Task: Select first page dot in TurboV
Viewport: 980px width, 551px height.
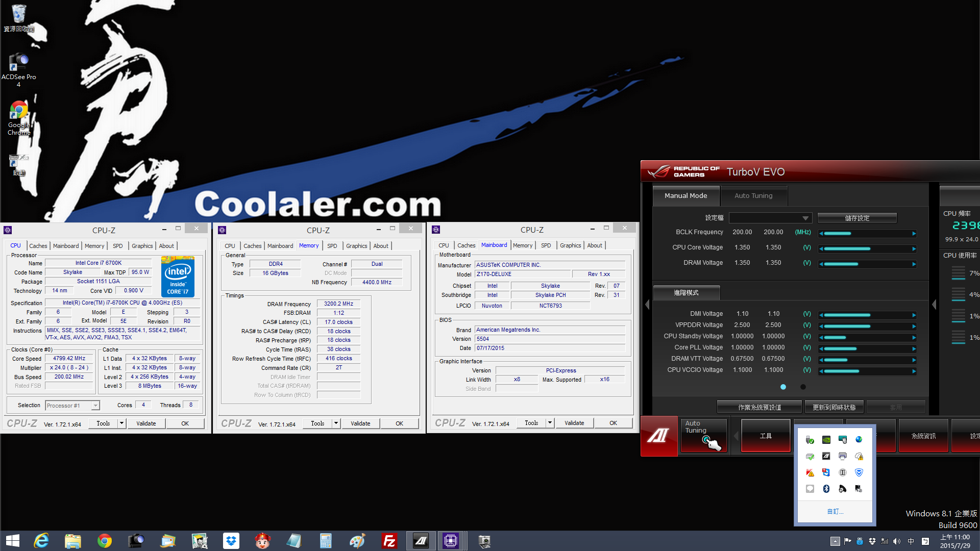Action: [783, 387]
